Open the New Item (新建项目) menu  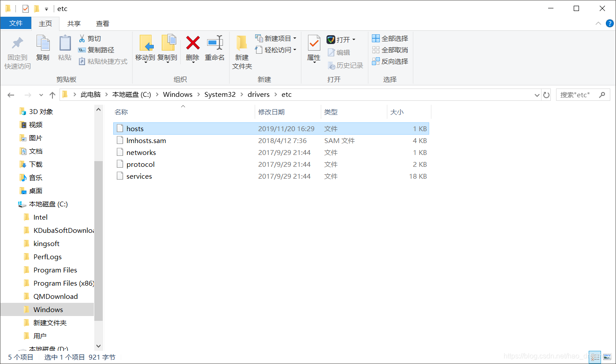276,39
